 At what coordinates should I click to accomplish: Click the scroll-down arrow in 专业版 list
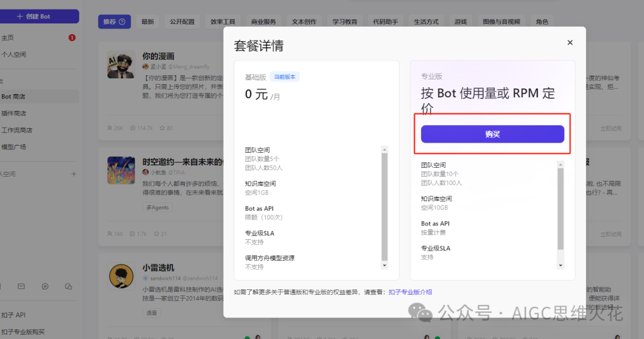561,266
